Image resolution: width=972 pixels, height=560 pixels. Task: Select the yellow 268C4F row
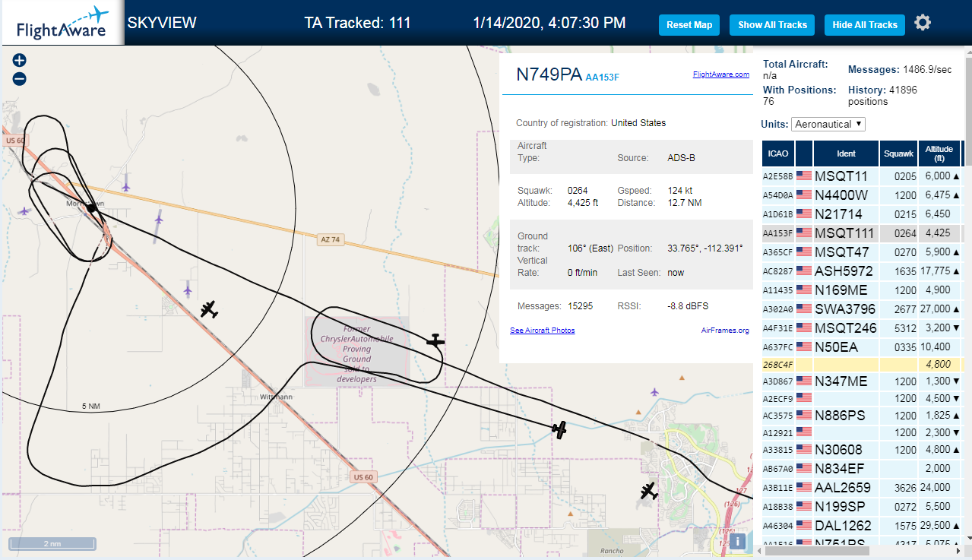(862, 365)
